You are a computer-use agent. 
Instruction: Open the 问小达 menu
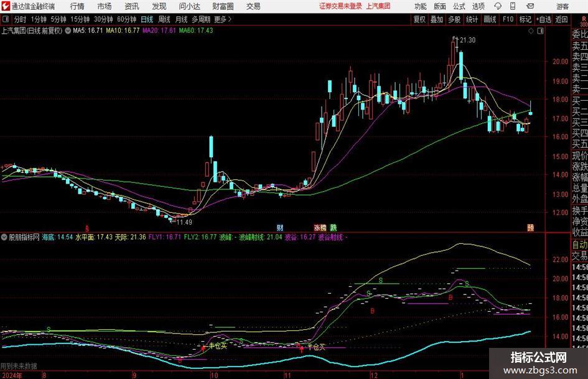pos(189,6)
